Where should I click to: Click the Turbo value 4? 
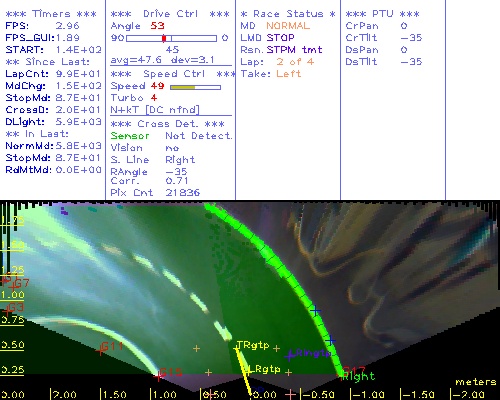click(x=154, y=98)
